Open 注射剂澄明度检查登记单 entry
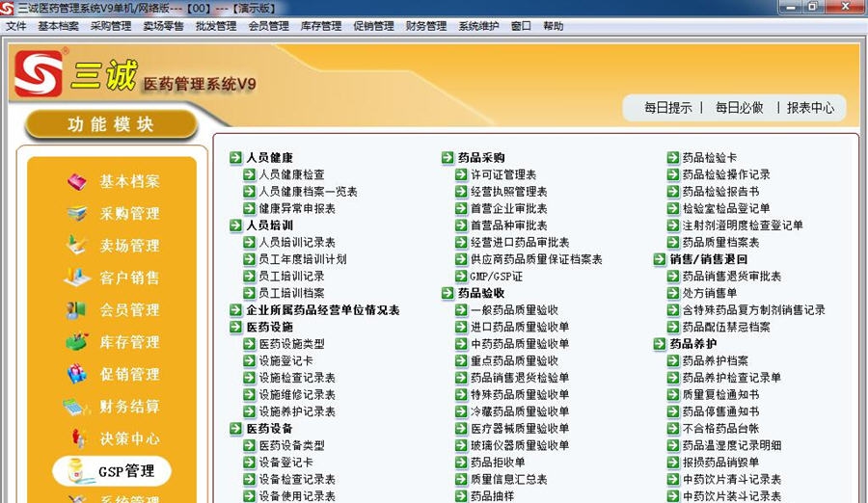 point(743,225)
